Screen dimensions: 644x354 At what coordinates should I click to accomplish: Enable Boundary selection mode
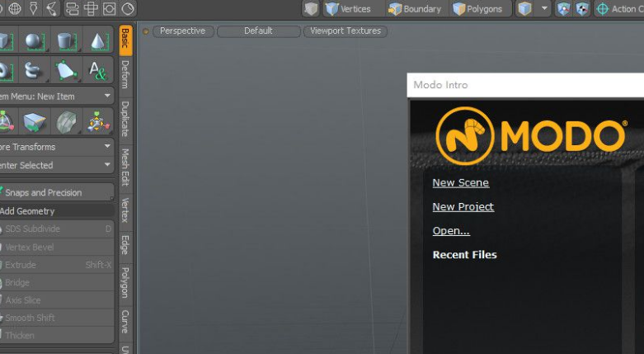point(415,9)
